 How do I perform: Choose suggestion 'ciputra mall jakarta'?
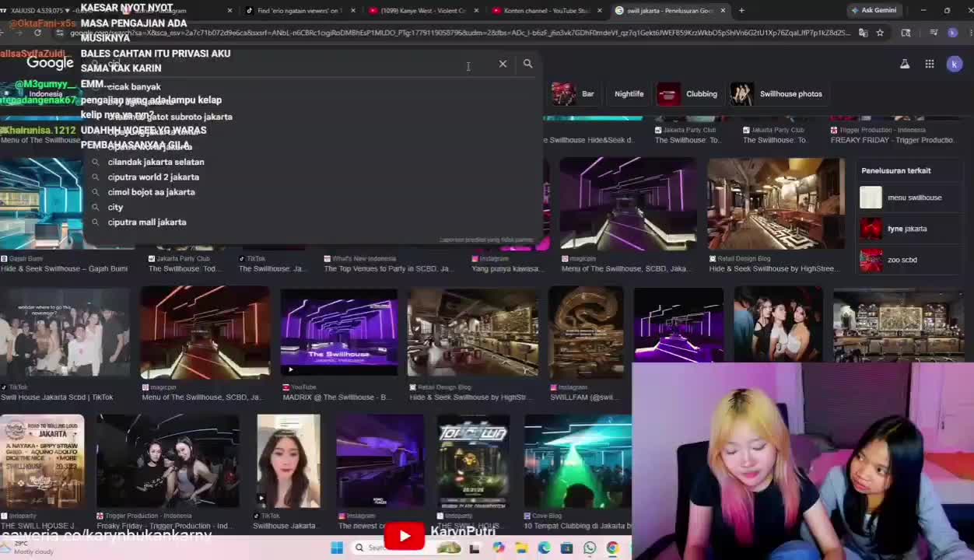(x=147, y=222)
